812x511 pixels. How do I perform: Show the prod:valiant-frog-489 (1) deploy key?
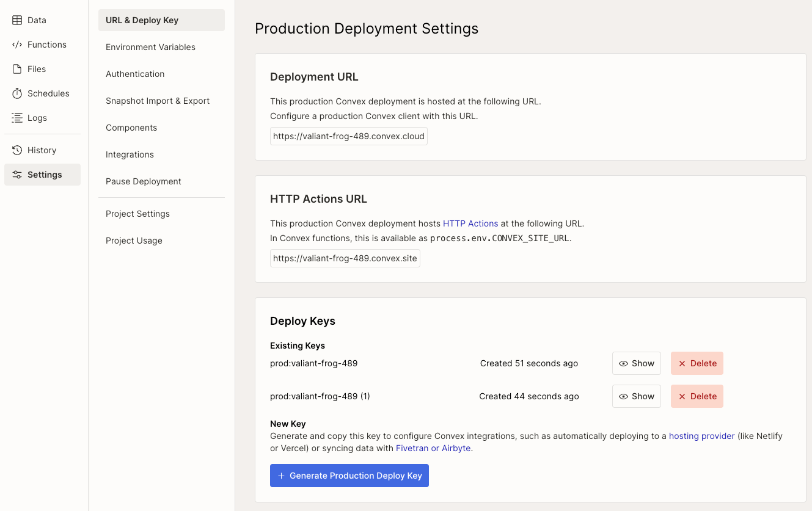637,396
